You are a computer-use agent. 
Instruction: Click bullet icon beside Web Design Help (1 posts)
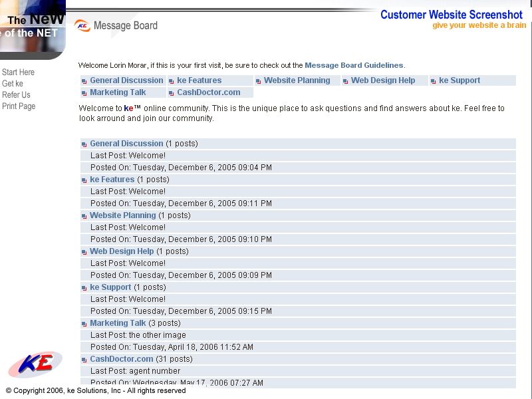coord(84,252)
